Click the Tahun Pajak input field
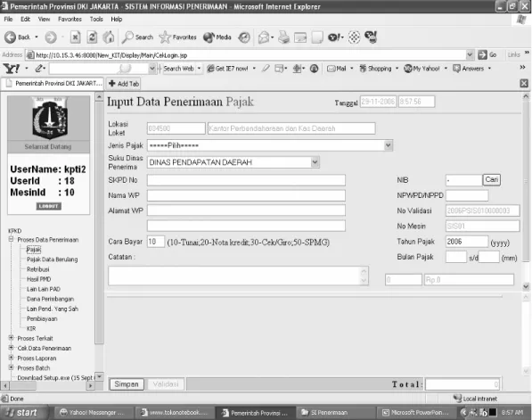The image size is (532, 420). (x=467, y=242)
